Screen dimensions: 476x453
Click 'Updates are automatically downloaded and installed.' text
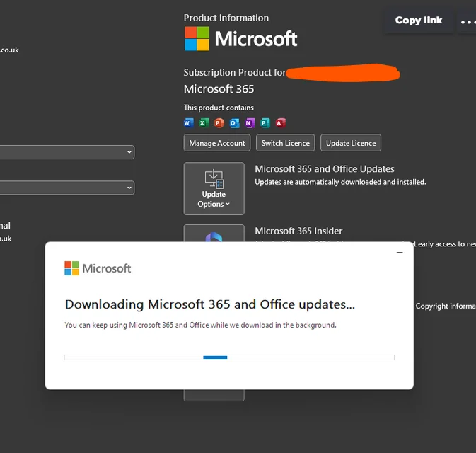tap(340, 182)
